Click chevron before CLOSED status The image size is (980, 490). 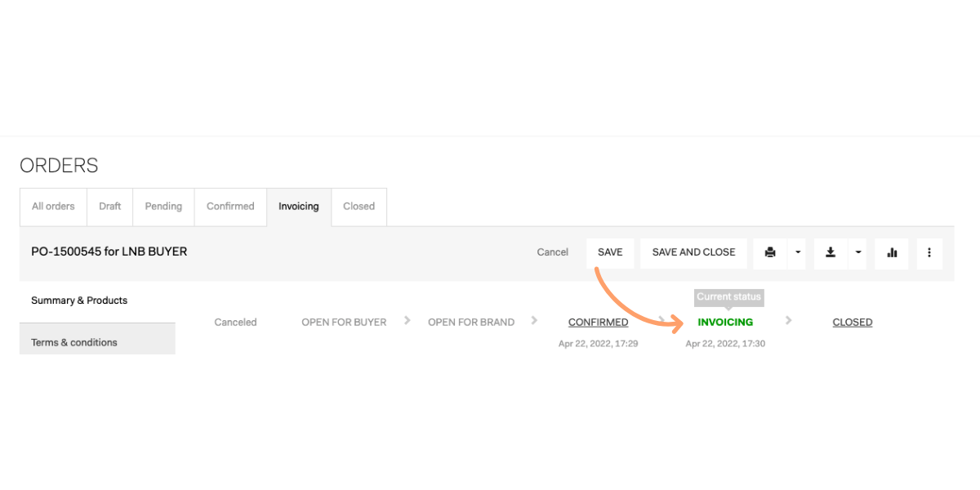coord(788,321)
